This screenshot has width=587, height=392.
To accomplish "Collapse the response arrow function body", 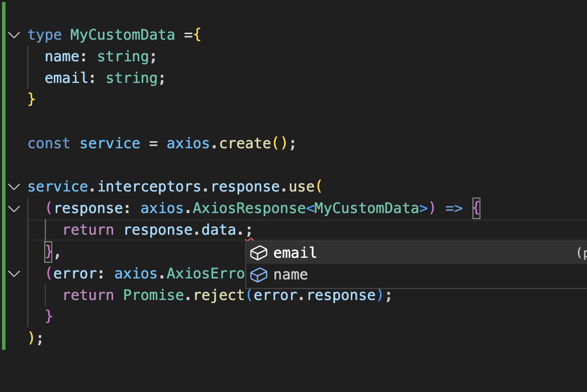I will pos(14,208).
